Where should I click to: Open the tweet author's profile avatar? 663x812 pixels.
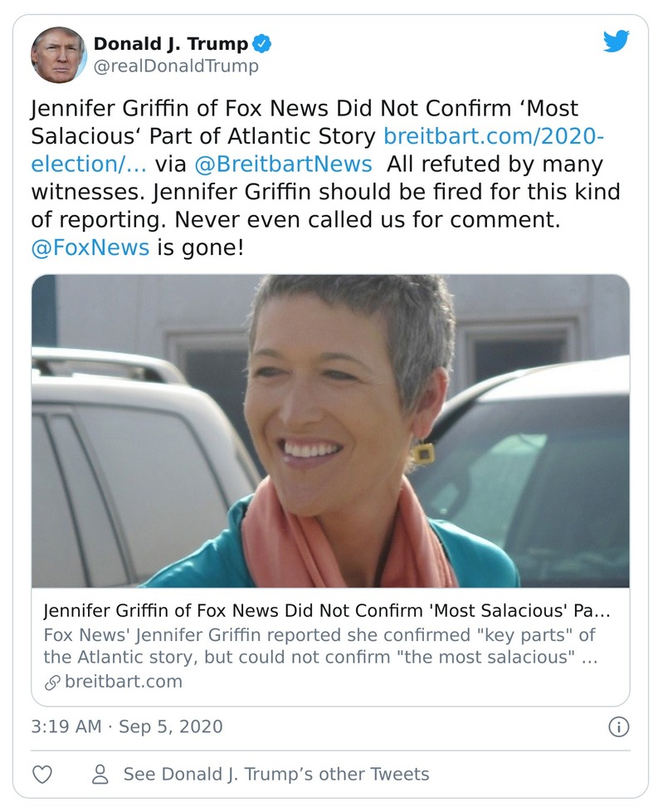pyautogui.click(x=59, y=54)
